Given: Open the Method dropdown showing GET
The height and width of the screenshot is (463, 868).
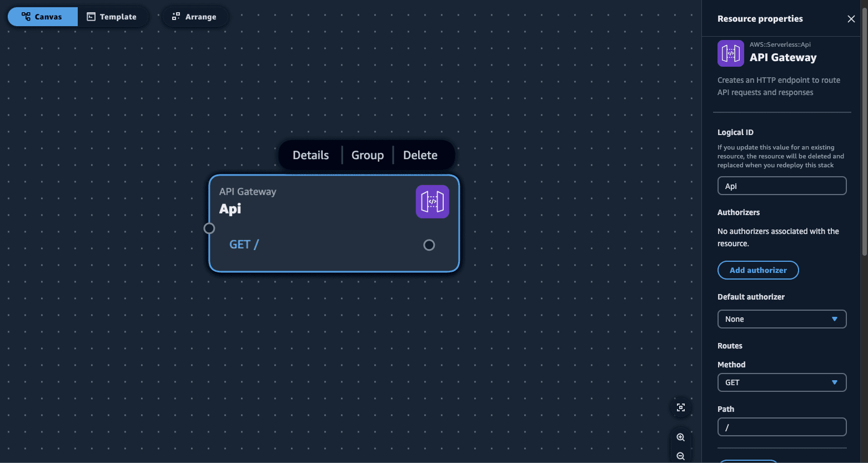Looking at the screenshot, I should coord(782,382).
